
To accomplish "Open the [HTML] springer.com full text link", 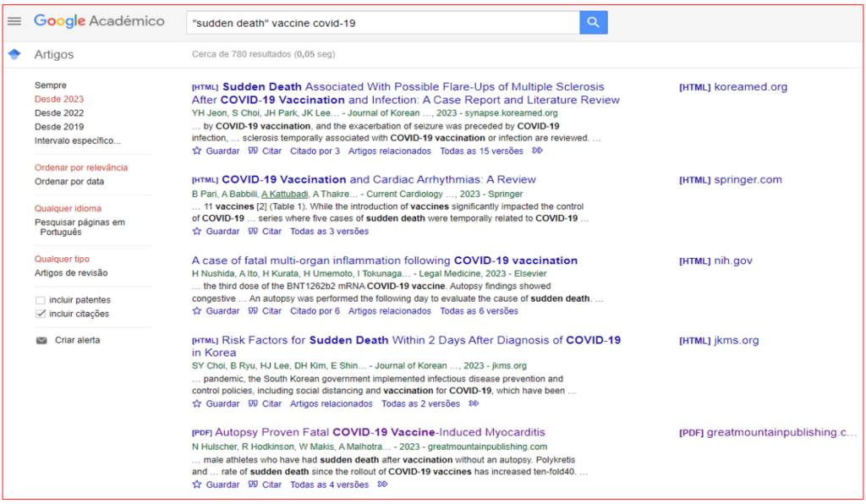I will tap(730, 179).
